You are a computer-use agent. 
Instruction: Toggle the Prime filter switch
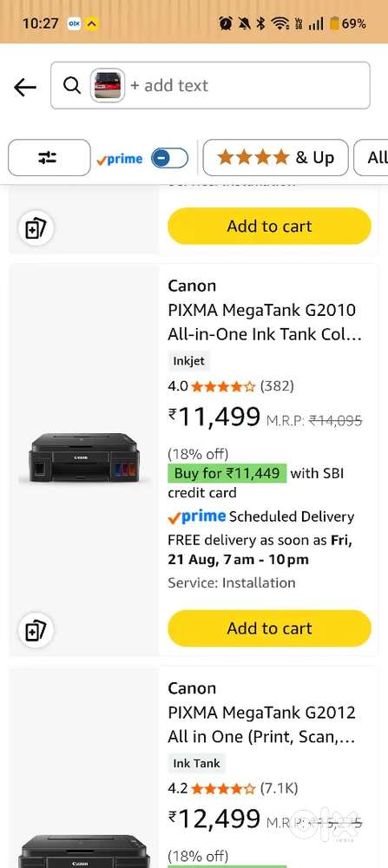tap(169, 158)
